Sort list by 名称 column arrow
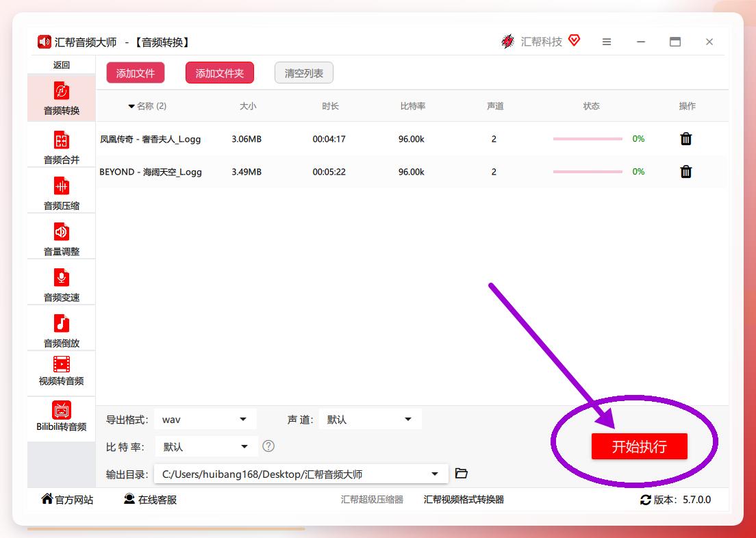Image resolution: width=756 pixels, height=538 pixels. point(131,107)
